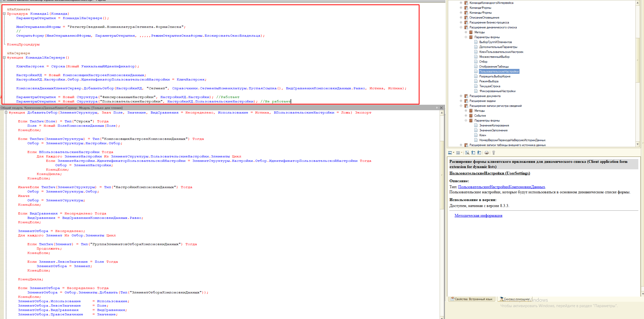This screenshot has width=644, height=319.
Task: Click the ЭлементОтбора.ПравоеЗначение assignment line
Action: click(68, 314)
